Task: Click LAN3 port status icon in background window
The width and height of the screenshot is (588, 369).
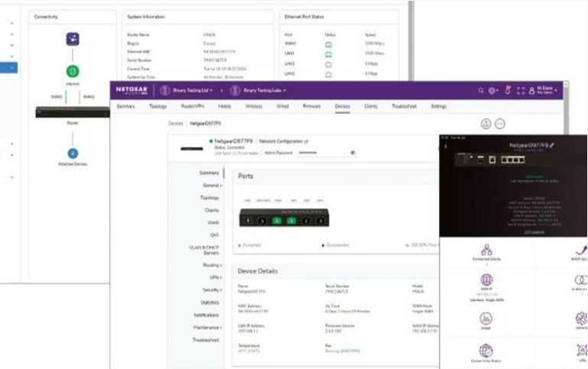Action: click(328, 75)
